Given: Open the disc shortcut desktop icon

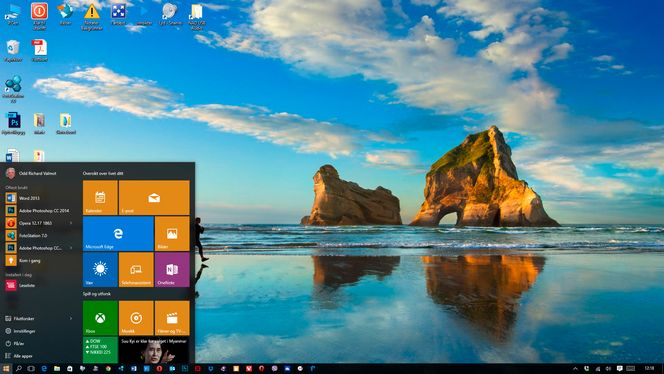Looking at the screenshot, I should [170, 14].
